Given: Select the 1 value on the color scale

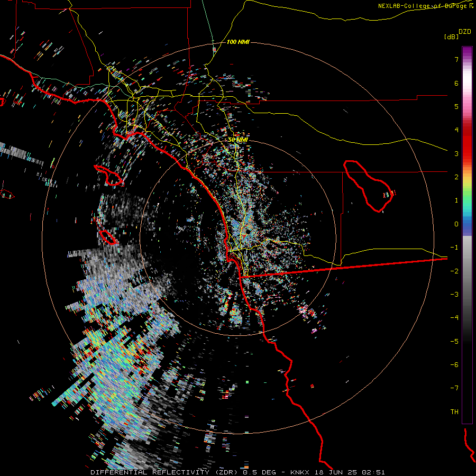Looking at the screenshot, I should [x=456, y=200].
